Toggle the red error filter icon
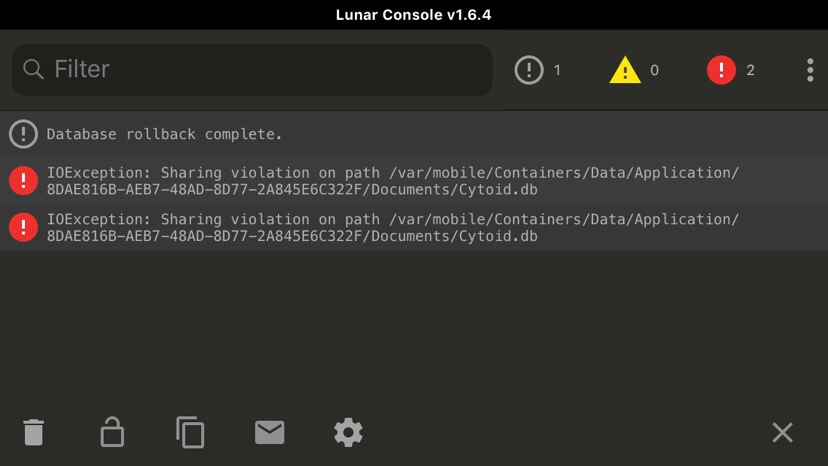The height and width of the screenshot is (466, 828). pos(721,70)
